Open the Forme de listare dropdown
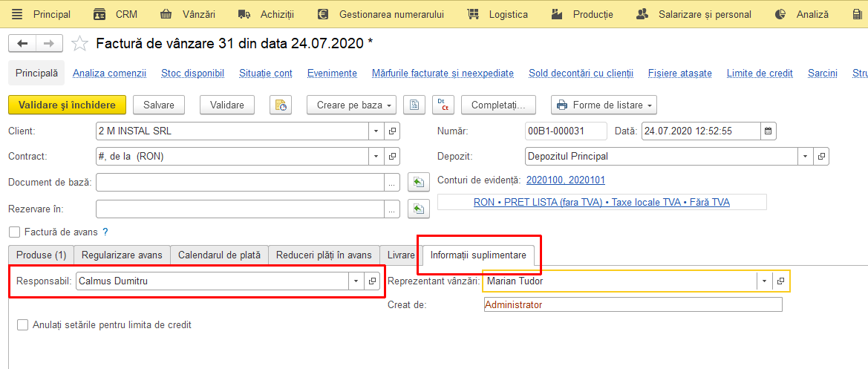This screenshot has width=868, height=369. tap(604, 105)
